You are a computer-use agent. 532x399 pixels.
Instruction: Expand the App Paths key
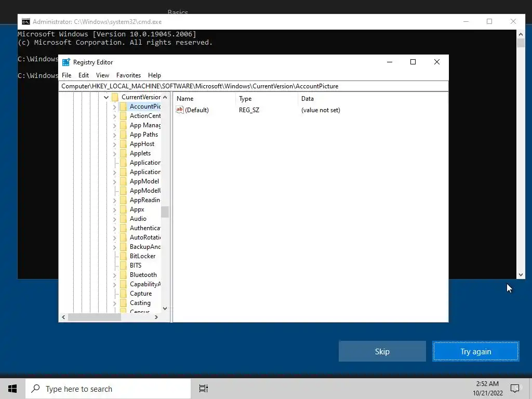114,135
